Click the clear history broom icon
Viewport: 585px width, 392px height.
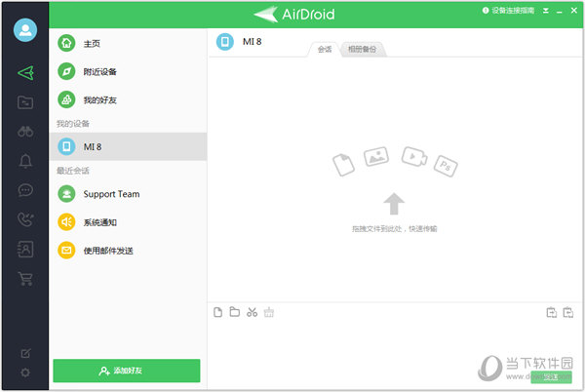(269, 312)
